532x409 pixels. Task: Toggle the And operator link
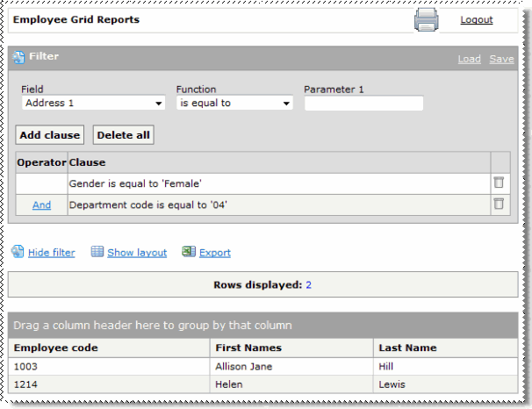(x=41, y=204)
